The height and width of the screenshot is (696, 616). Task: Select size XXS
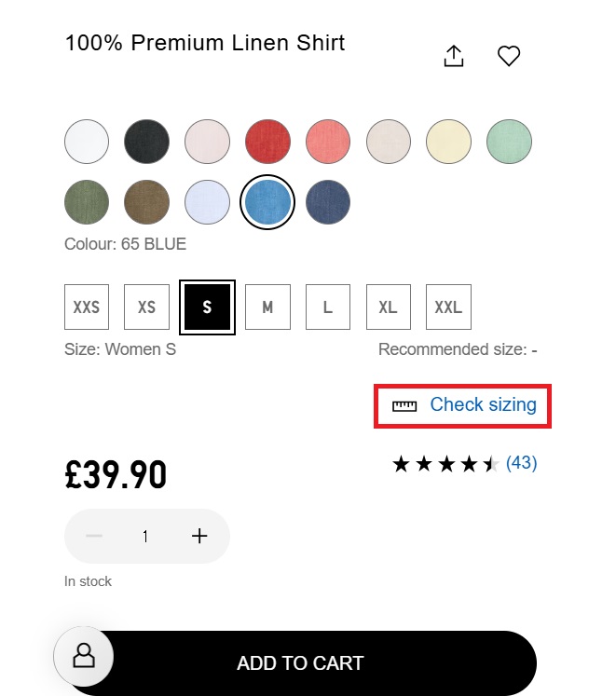coord(87,307)
